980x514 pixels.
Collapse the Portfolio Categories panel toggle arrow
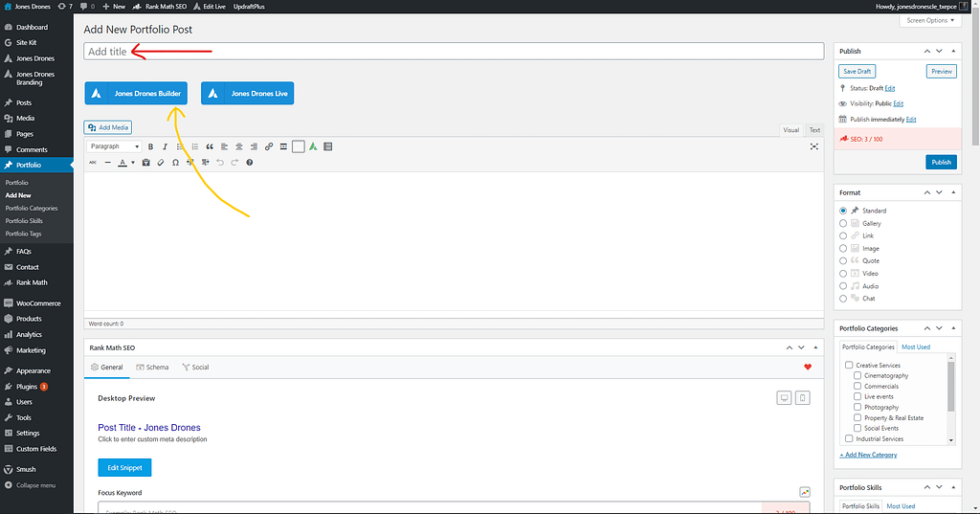(x=953, y=328)
